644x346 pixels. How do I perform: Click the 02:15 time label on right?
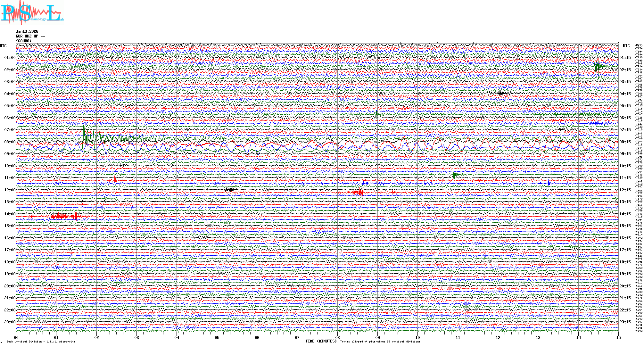(x=625, y=70)
